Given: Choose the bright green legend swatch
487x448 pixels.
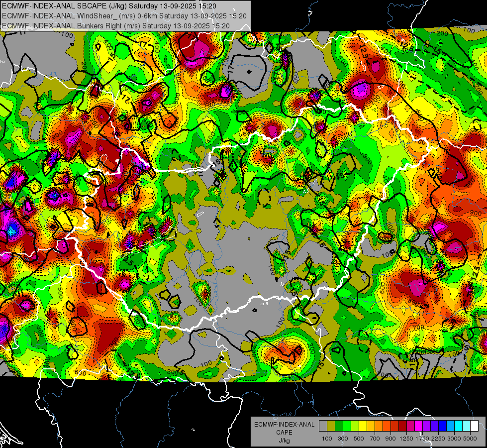Looking at the screenshot, I should tap(347, 426).
